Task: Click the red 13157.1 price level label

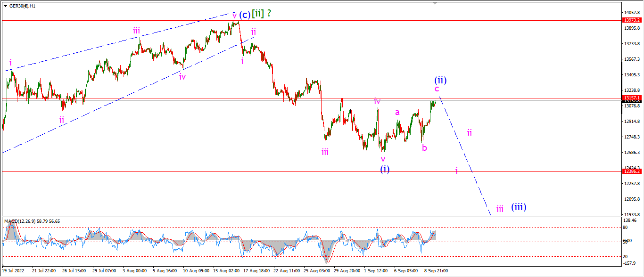Action: click(632, 98)
